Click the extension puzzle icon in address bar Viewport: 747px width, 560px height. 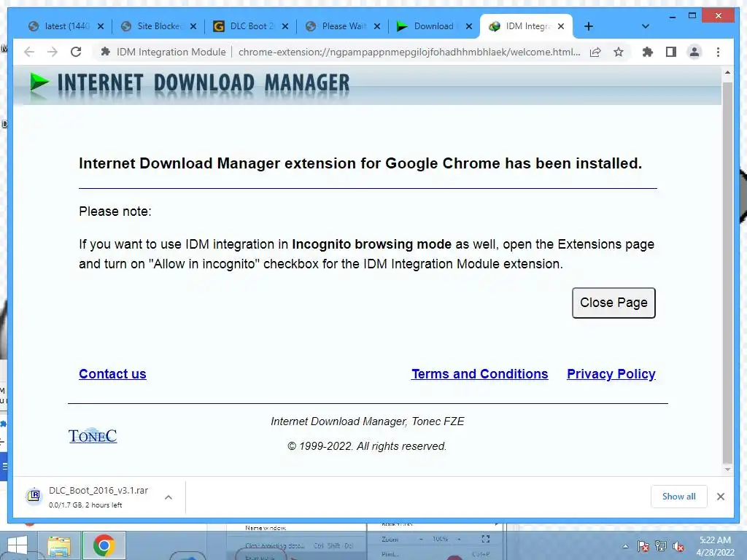tap(105, 52)
